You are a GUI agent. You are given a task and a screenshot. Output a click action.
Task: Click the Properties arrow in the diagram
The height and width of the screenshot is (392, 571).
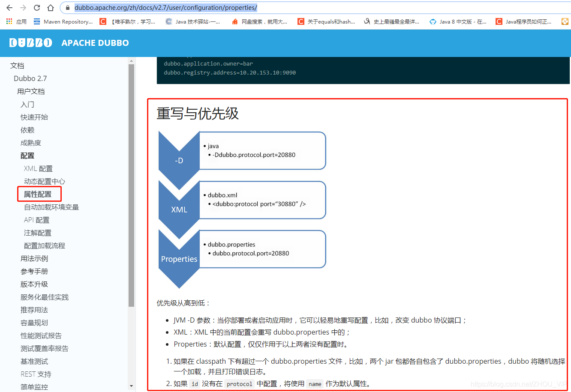point(179,259)
